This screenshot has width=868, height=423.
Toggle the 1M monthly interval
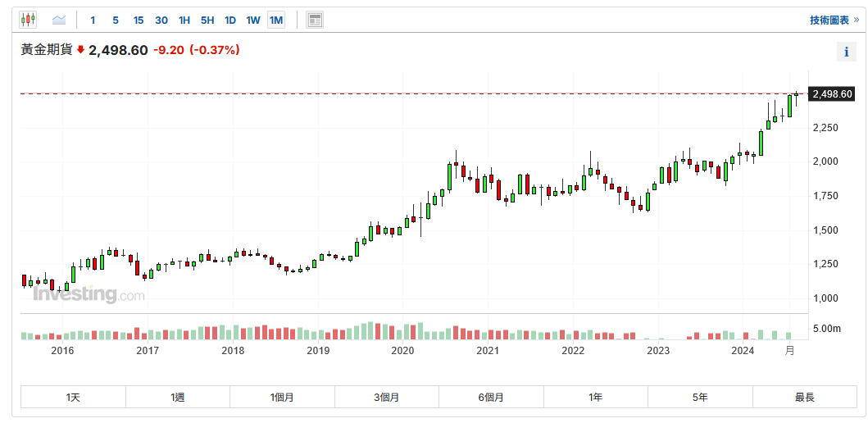coord(276,20)
